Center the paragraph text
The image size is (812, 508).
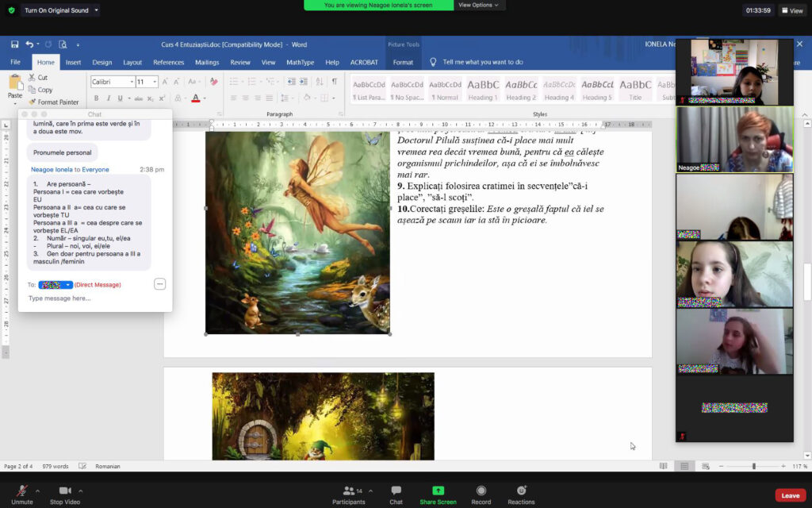246,98
